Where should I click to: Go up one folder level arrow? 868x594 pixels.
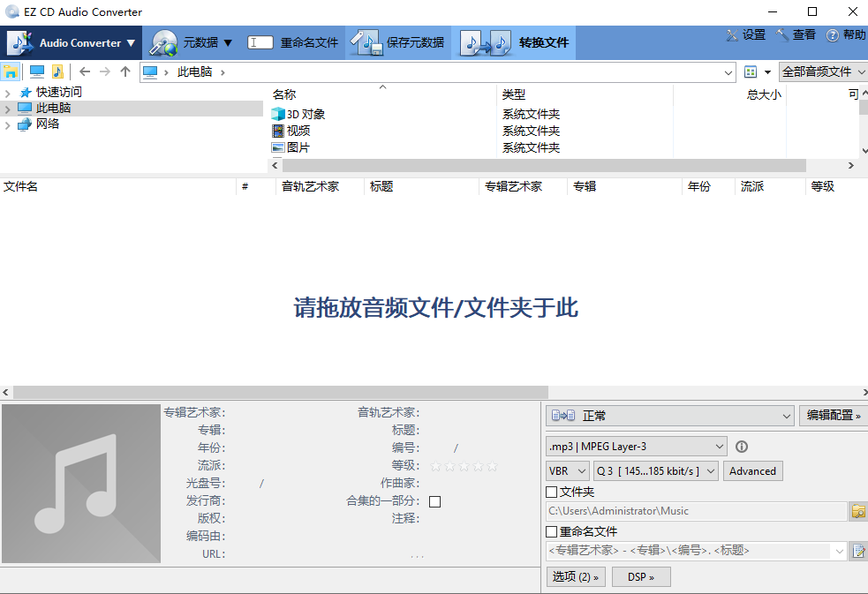125,71
